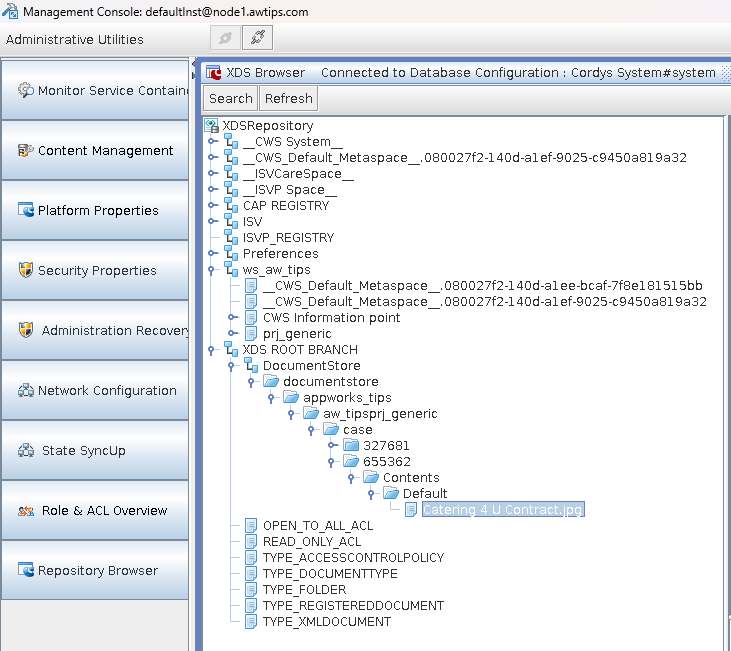Expand the CAP REGISTRY tree node
This screenshot has height=651, width=731.
pyautogui.click(x=212, y=206)
